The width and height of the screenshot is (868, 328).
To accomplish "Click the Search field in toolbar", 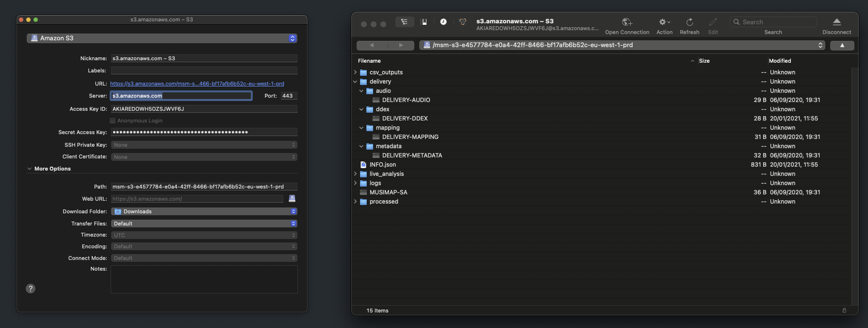I will pyautogui.click(x=773, y=22).
